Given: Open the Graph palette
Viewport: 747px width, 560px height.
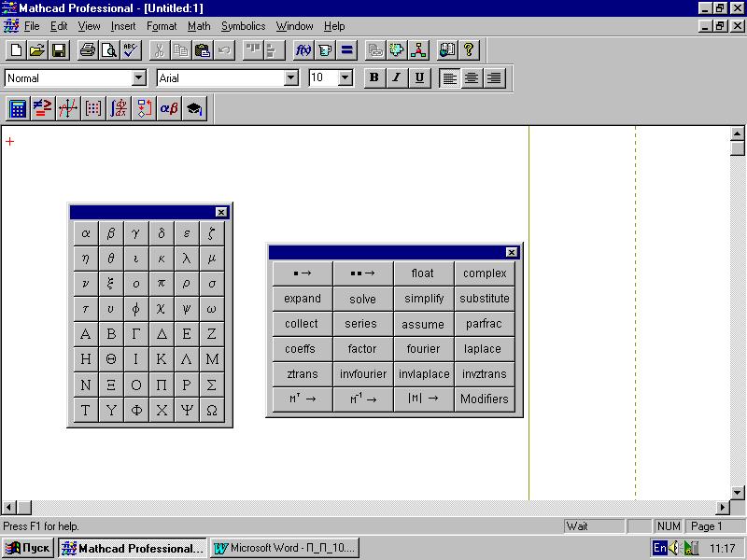Looking at the screenshot, I should 68,108.
